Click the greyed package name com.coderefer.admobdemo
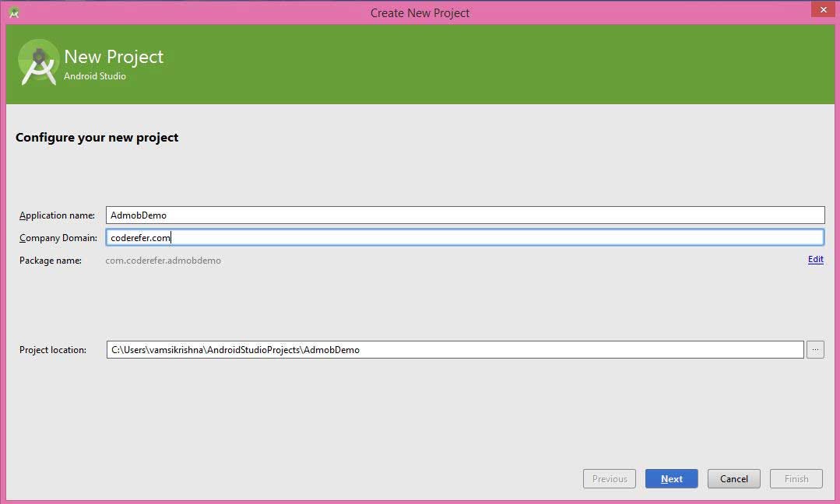The height and width of the screenshot is (504, 840). 163,261
